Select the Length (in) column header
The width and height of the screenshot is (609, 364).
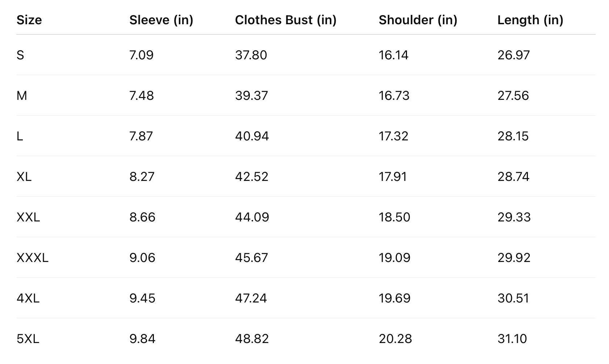pos(530,20)
